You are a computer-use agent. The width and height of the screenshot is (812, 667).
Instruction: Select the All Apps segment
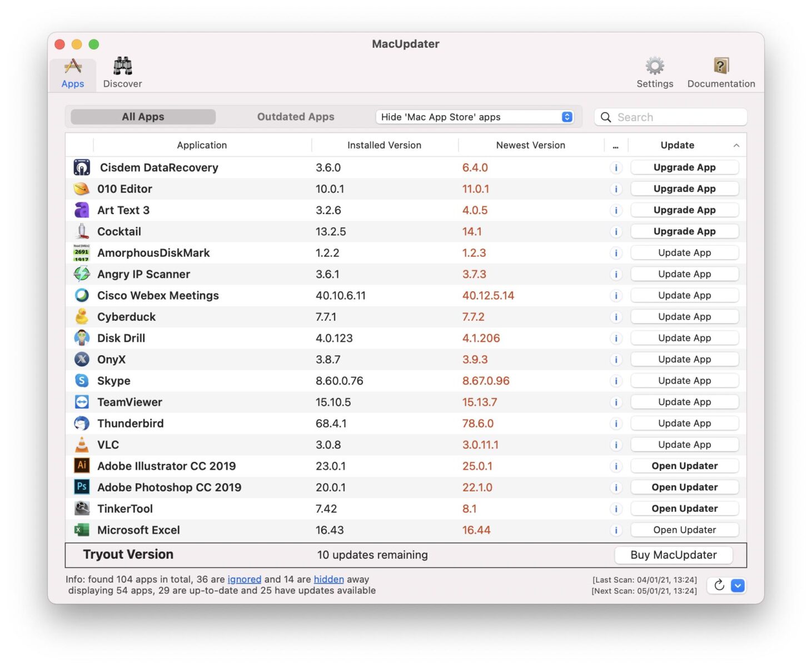click(143, 117)
